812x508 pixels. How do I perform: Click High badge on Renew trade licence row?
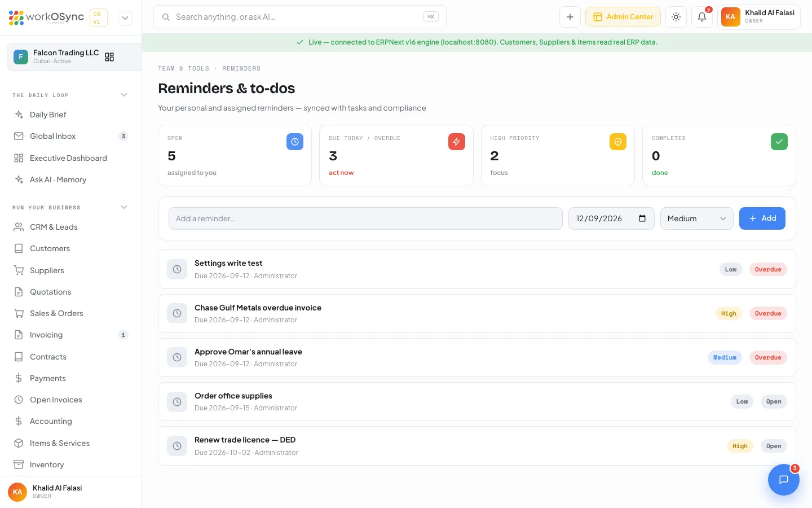(740, 446)
